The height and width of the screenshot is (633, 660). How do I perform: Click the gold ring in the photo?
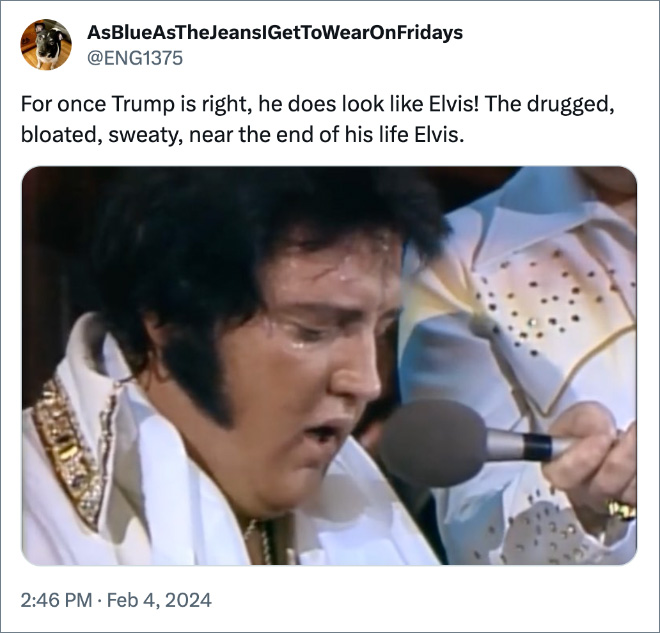pyautogui.click(x=621, y=509)
